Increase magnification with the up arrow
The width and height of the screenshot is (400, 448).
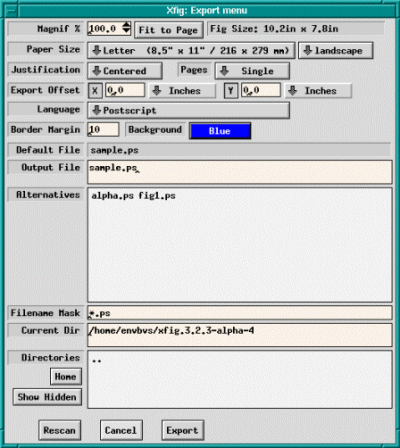point(126,25)
